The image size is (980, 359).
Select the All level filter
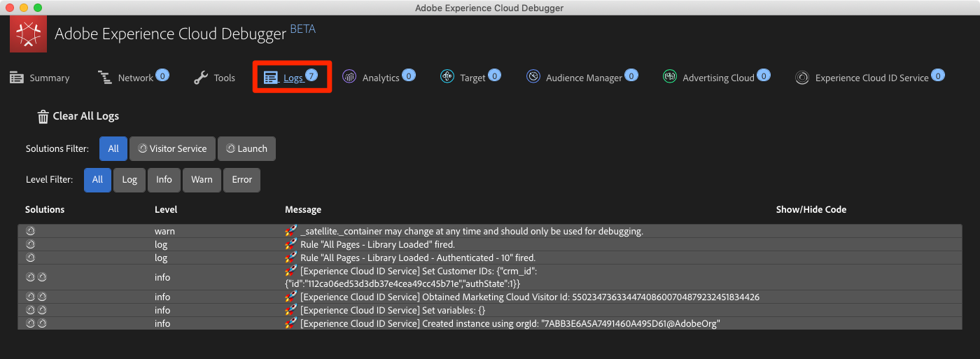(x=97, y=179)
